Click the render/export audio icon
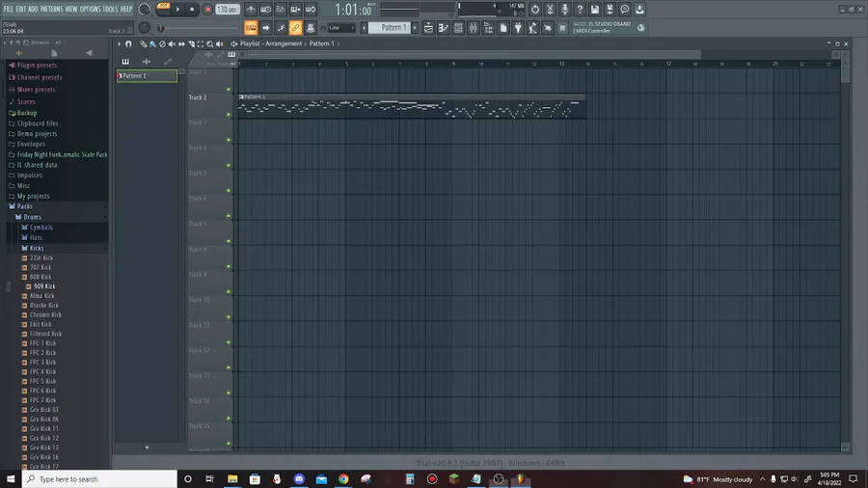 point(610,10)
